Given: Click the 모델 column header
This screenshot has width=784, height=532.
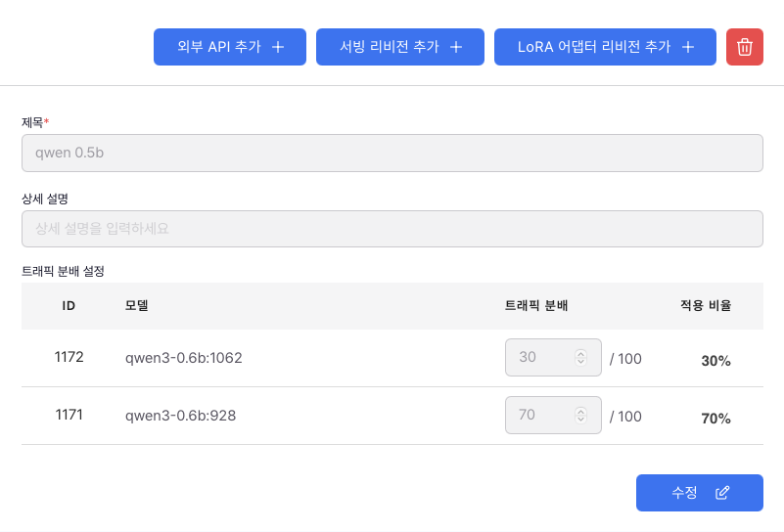Looking at the screenshot, I should (136, 305).
